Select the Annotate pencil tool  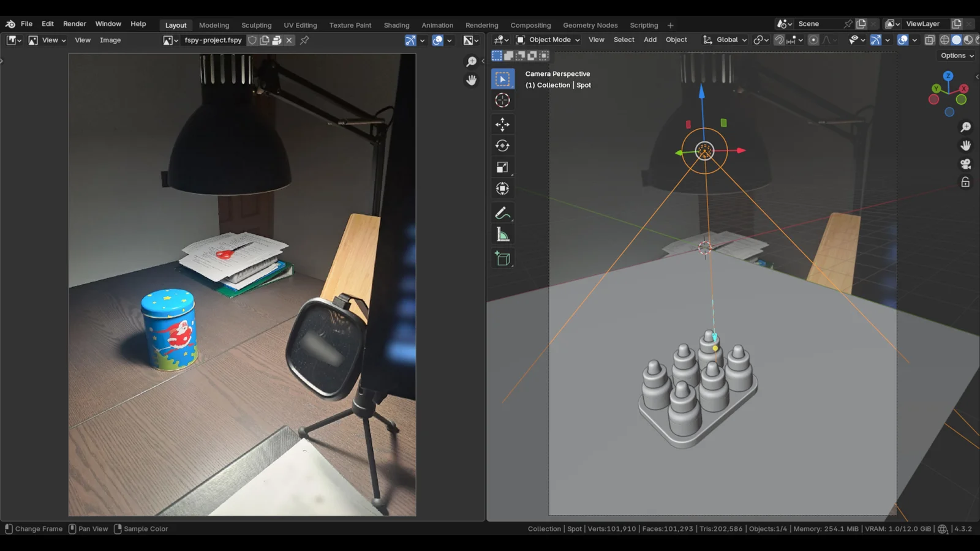tap(502, 213)
